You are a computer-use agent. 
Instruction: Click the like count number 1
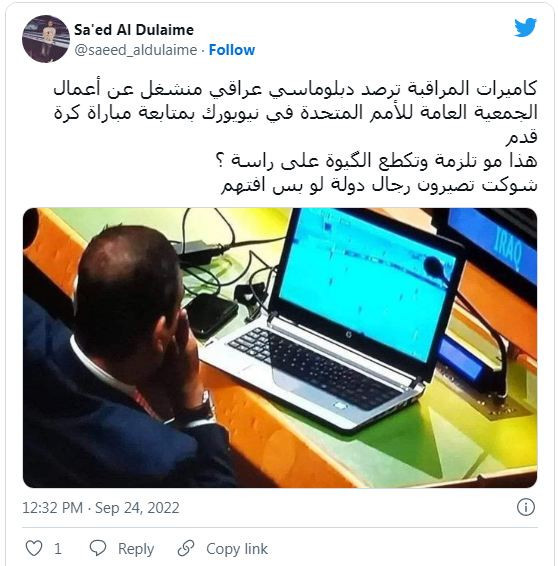[x=57, y=549]
